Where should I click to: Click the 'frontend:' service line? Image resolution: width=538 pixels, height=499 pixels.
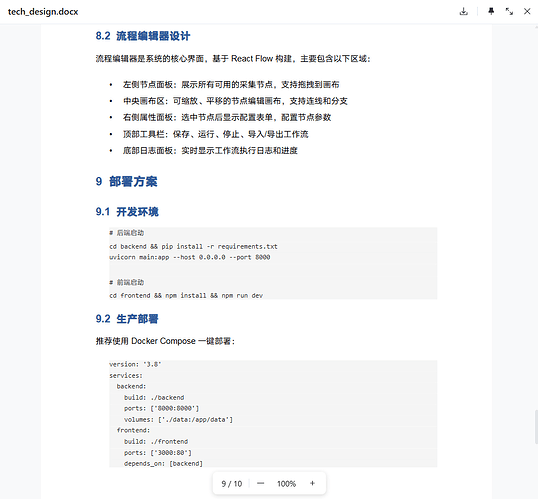133,430
